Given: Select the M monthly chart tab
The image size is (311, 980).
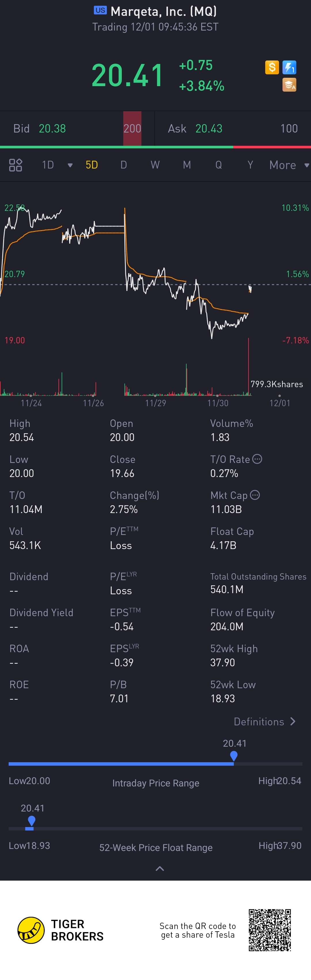Looking at the screenshot, I should (187, 165).
